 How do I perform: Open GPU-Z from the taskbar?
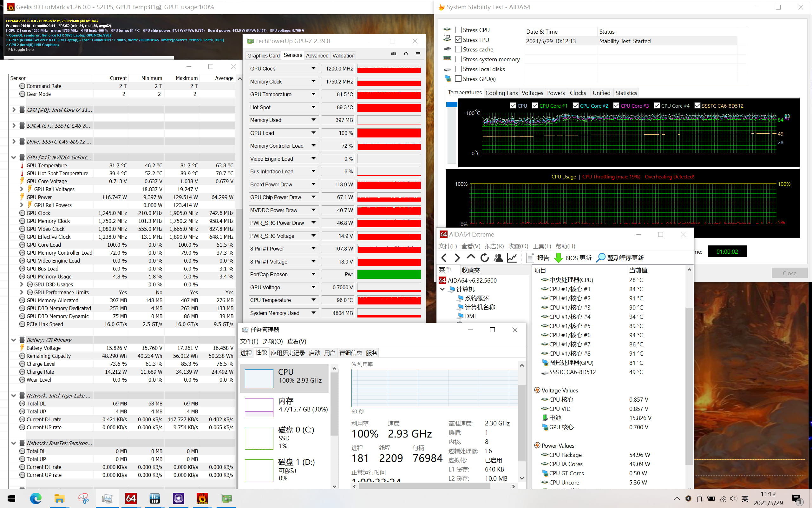point(226,498)
